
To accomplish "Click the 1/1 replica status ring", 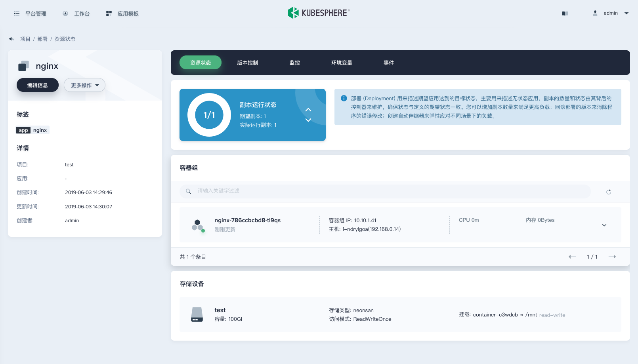I will tap(209, 115).
